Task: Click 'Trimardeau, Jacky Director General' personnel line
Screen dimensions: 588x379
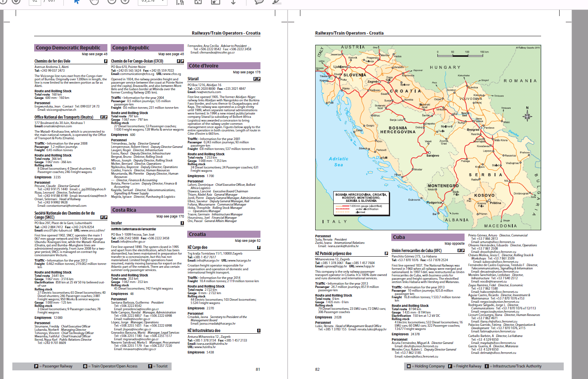Action: (x=135, y=143)
